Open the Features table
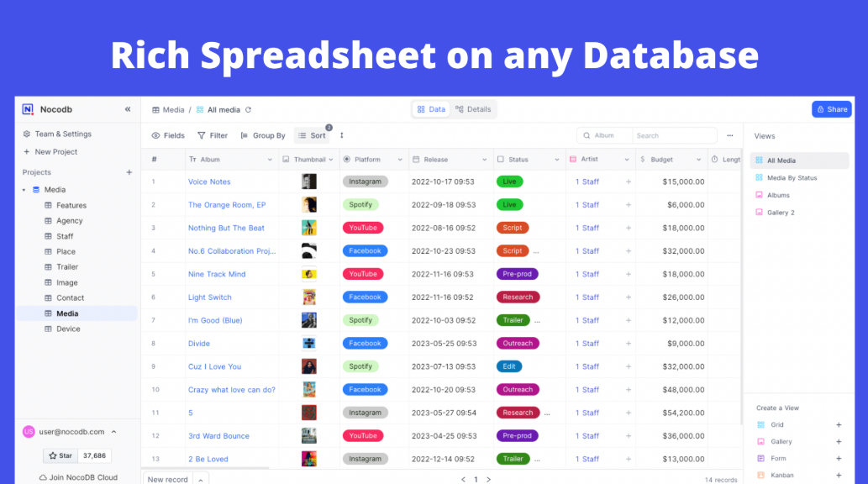The height and width of the screenshot is (484, 868). 71,206
